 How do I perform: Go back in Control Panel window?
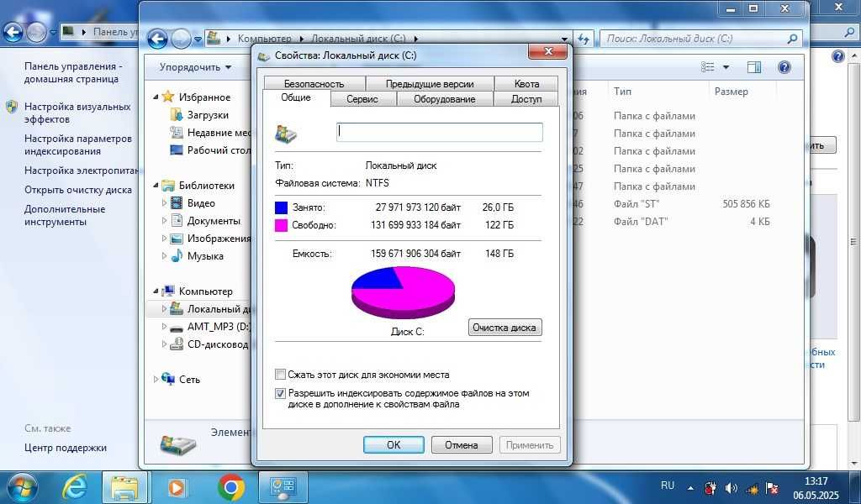[x=13, y=33]
